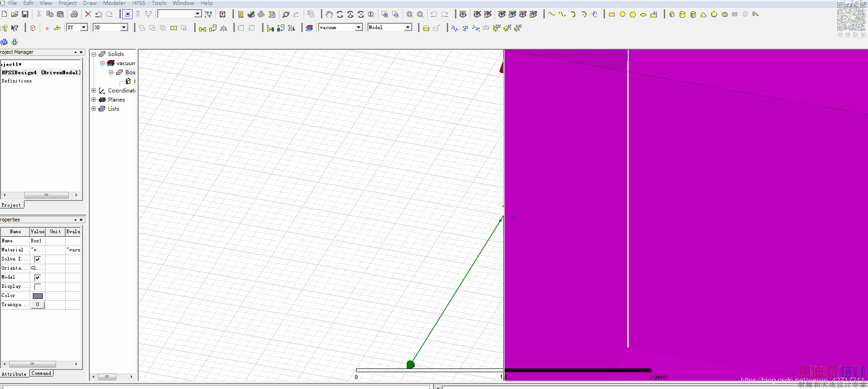Close the Properties panel
This screenshot has width=868, height=389.
tap(81, 220)
